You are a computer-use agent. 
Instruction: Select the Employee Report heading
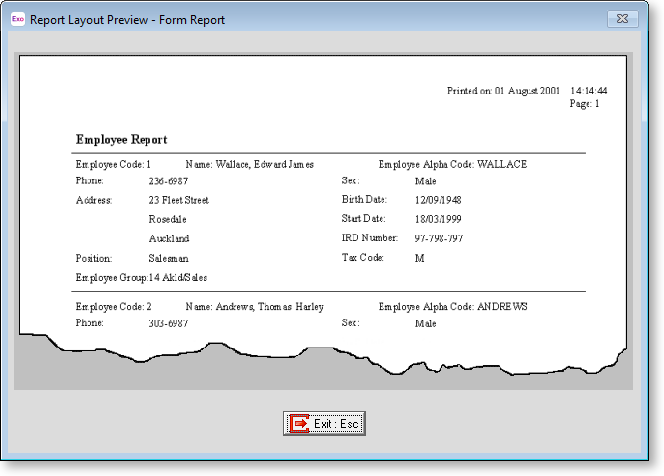pos(121,140)
